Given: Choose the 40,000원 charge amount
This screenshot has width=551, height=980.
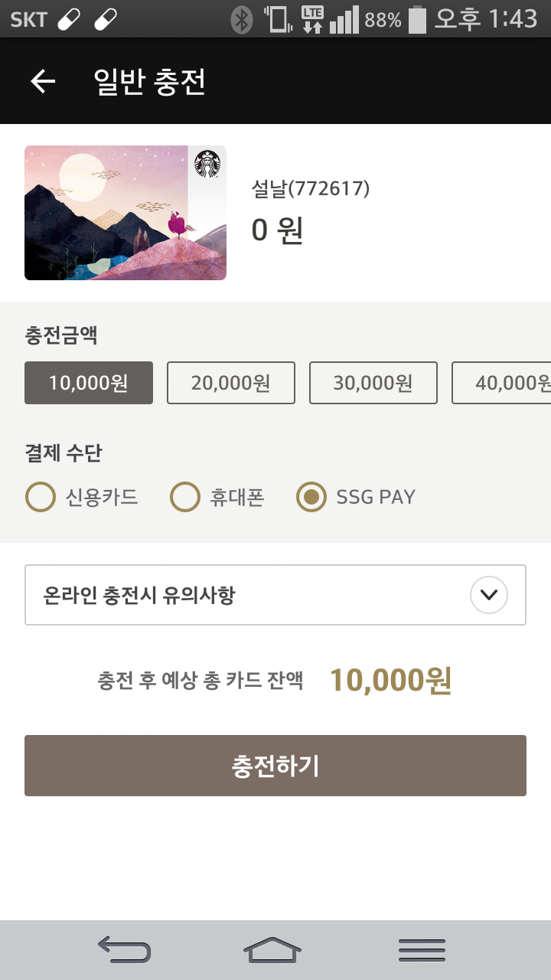Looking at the screenshot, I should (x=505, y=383).
